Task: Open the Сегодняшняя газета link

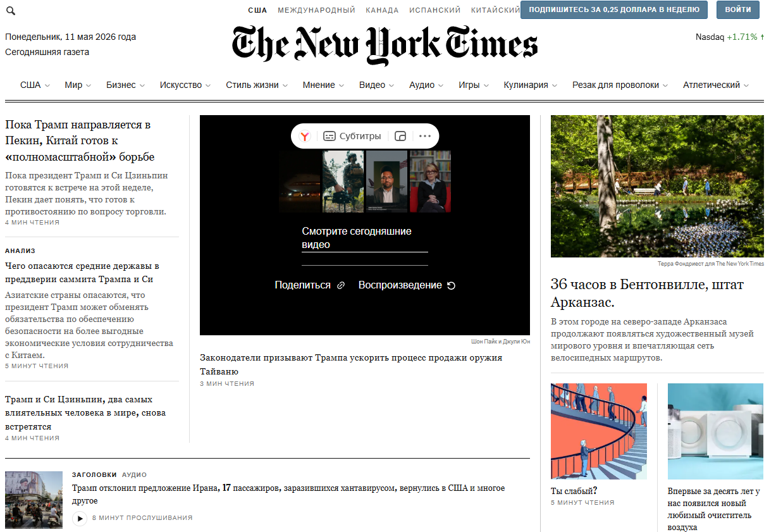Action: coord(47,52)
